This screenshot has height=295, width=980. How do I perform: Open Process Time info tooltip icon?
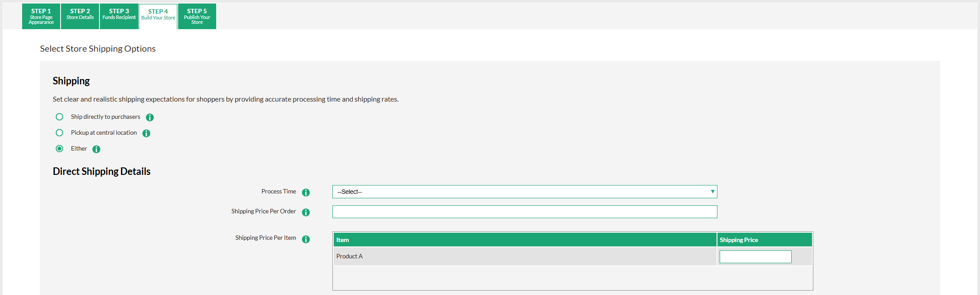[x=306, y=193]
